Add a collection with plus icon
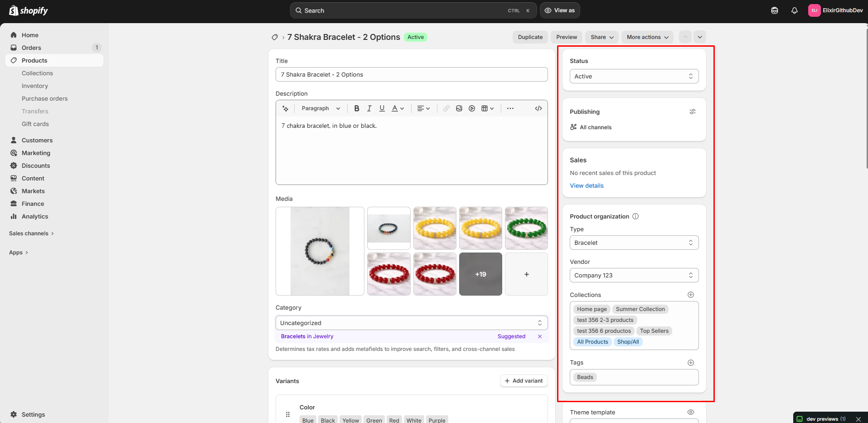This screenshot has height=423, width=868. click(x=691, y=295)
